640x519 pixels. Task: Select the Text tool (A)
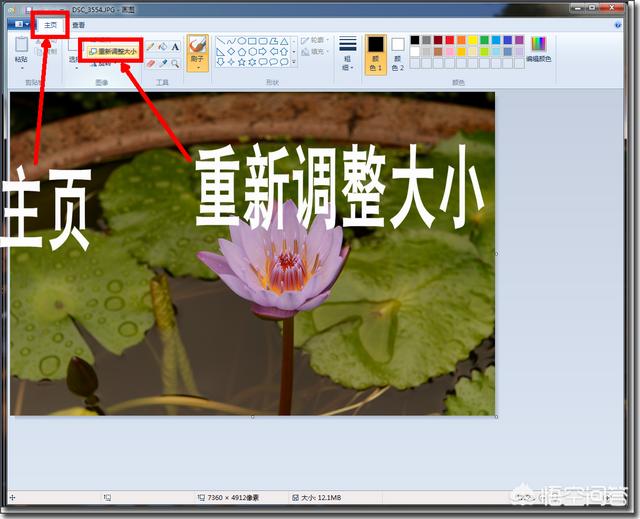(175, 47)
